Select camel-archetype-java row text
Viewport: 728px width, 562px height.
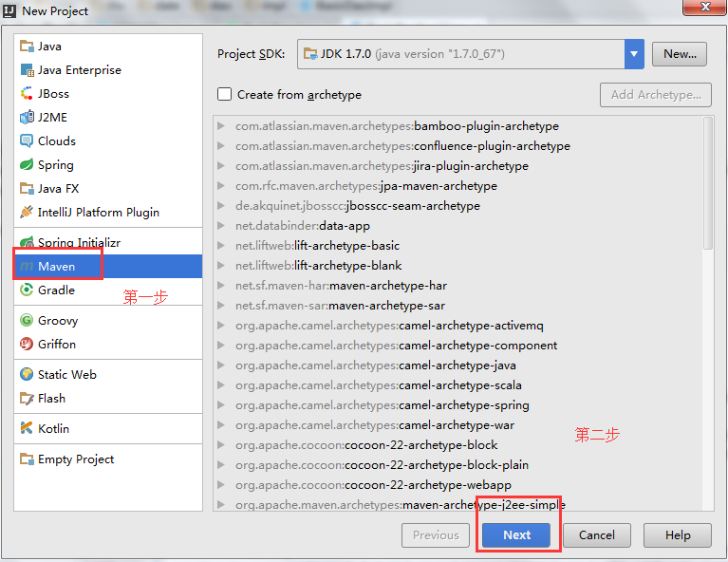coord(376,365)
